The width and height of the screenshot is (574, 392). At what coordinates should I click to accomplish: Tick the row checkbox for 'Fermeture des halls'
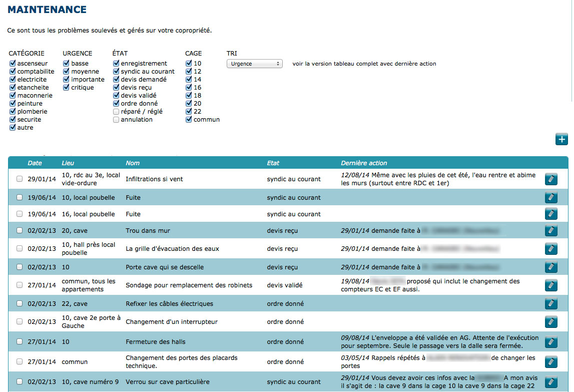tap(20, 341)
